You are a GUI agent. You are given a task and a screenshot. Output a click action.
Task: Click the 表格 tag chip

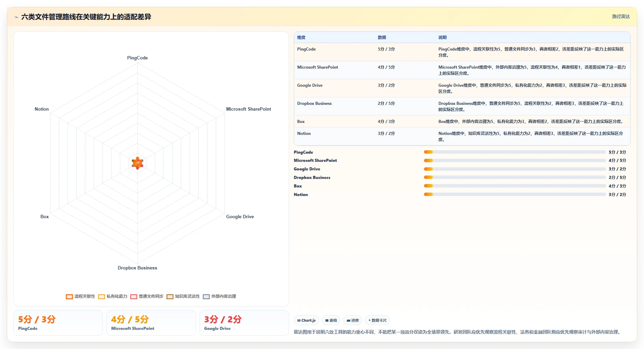331,320
